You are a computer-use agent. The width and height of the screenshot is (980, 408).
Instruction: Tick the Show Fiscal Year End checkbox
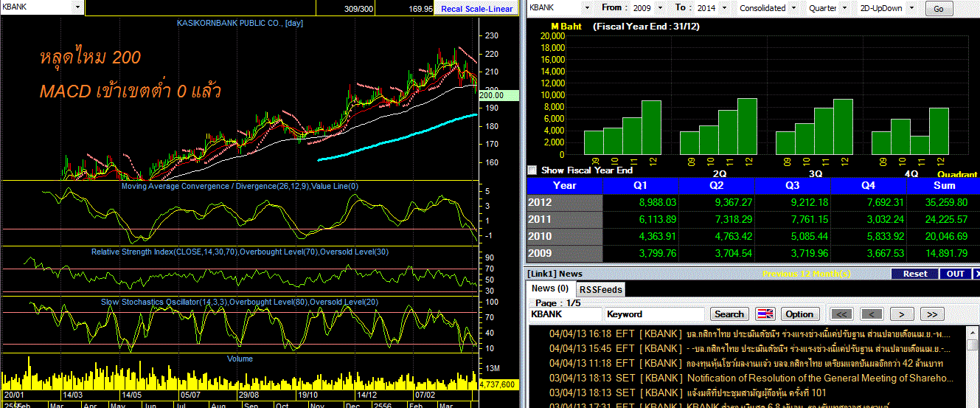click(x=532, y=170)
